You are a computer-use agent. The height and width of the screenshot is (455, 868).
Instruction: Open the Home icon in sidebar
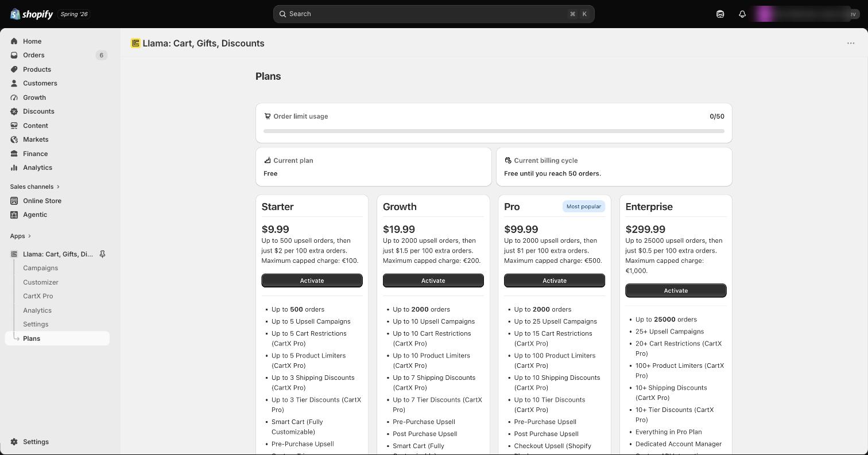click(14, 41)
